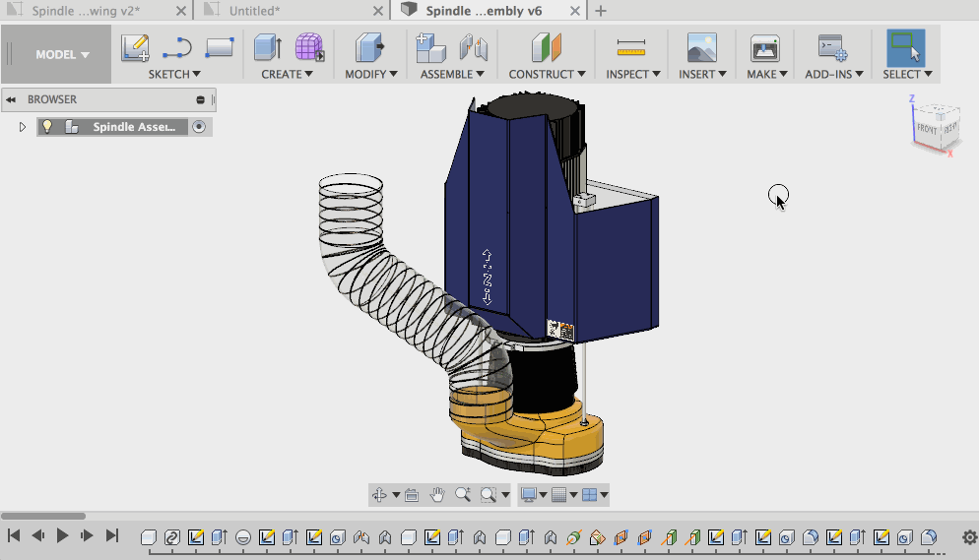The width and height of the screenshot is (979, 560).
Task: Activate the Pan hand tool
Action: (x=437, y=494)
